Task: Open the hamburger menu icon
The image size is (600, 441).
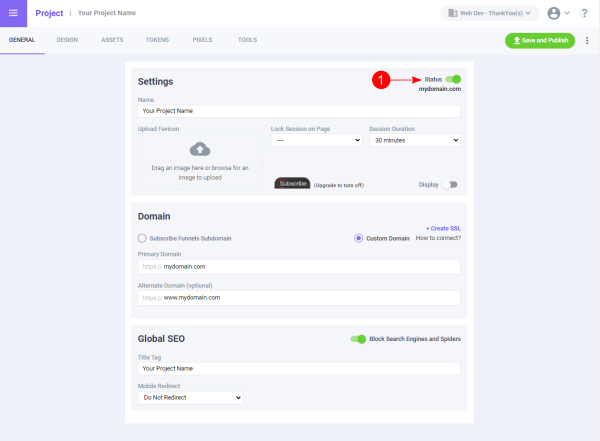Action: [13, 13]
